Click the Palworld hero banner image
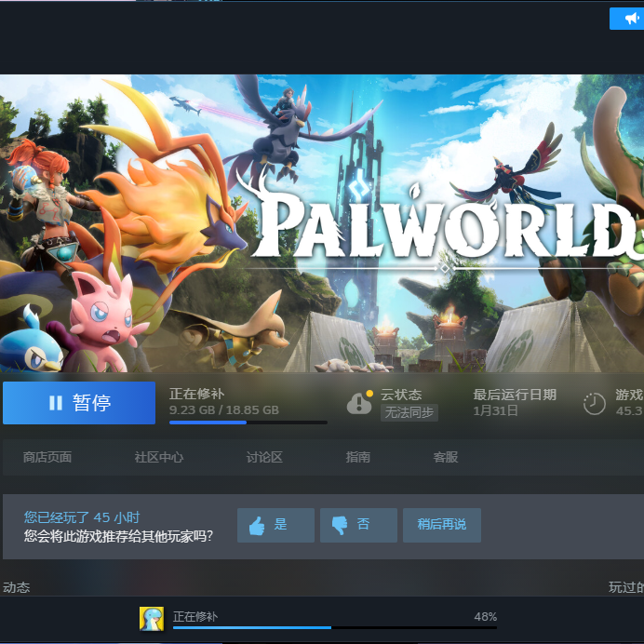This screenshot has width=644, height=644. [322, 223]
